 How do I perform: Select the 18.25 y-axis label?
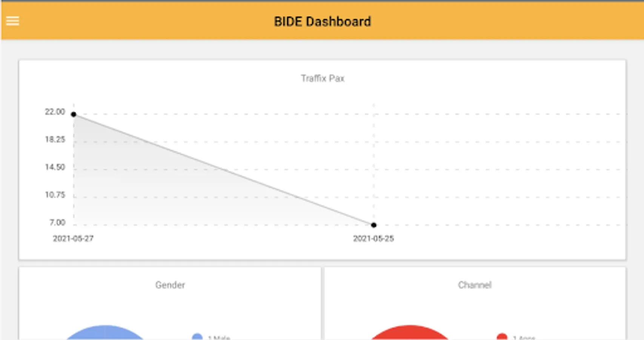[55, 139]
